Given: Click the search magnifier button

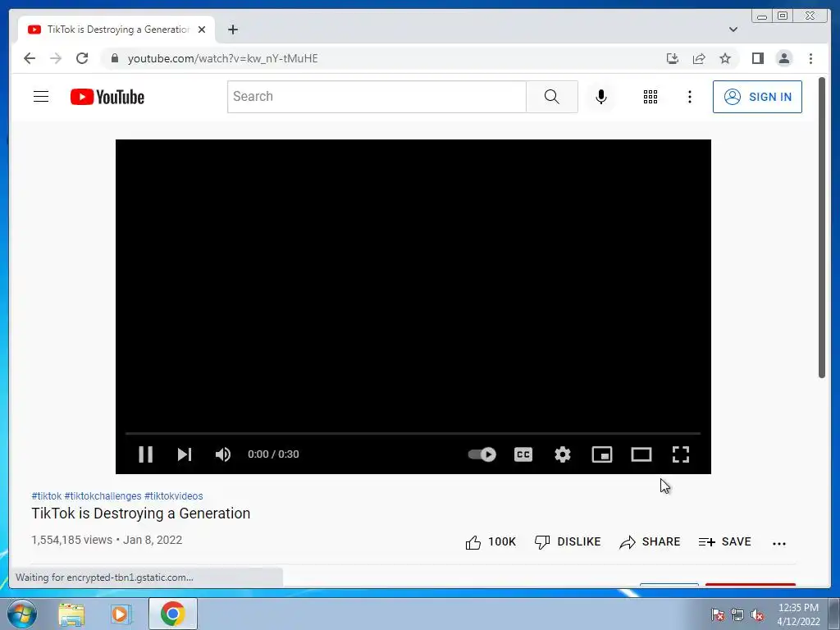Looking at the screenshot, I should 552,97.
